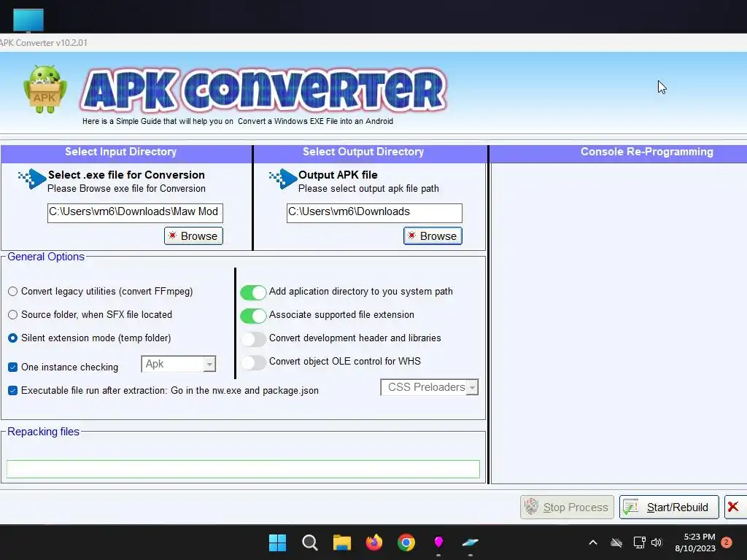Open taskbar Search
The image size is (747, 560).
coord(309,542)
